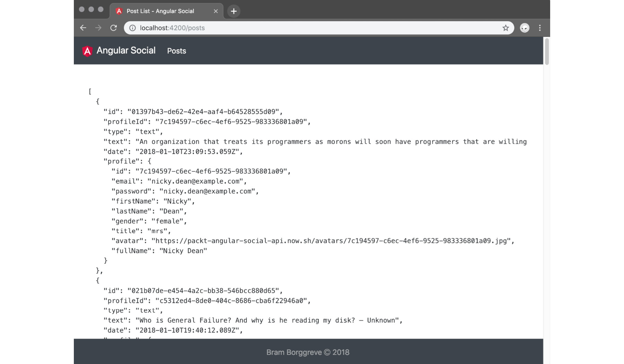This screenshot has width=624, height=364.
Task: Click the email line nicky.dean@example.com
Action: (179, 181)
